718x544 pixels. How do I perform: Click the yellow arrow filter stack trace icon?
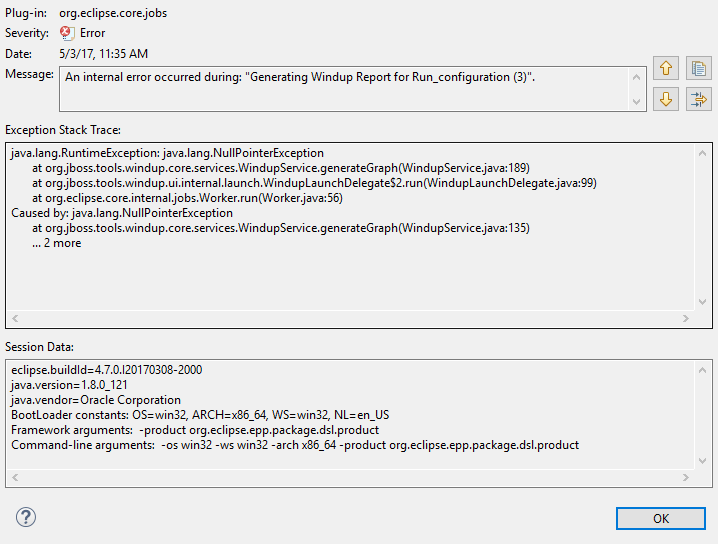698,99
